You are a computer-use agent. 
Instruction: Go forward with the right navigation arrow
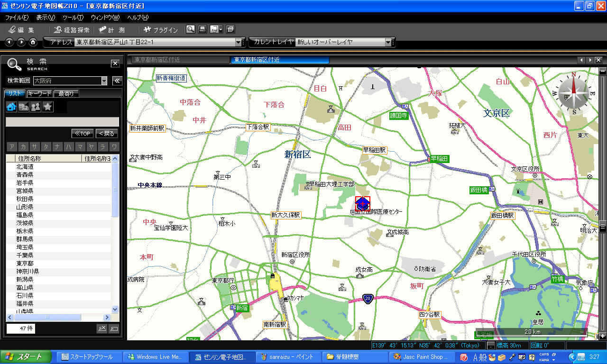[x=21, y=42]
